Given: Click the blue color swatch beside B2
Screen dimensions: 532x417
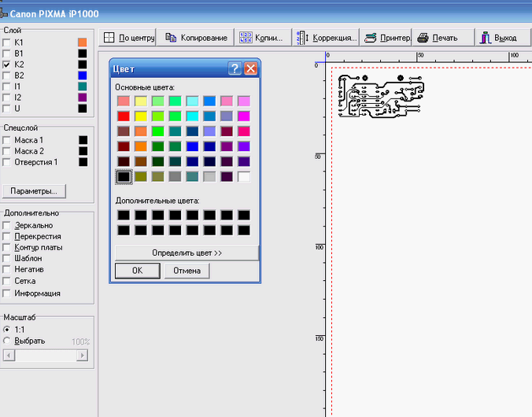Looking at the screenshot, I should pos(83,76).
